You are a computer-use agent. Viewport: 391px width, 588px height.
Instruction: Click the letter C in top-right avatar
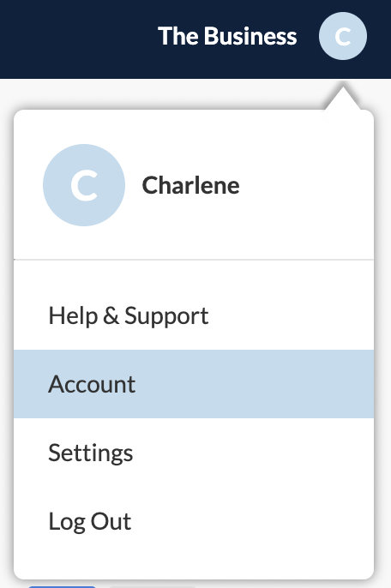343,36
